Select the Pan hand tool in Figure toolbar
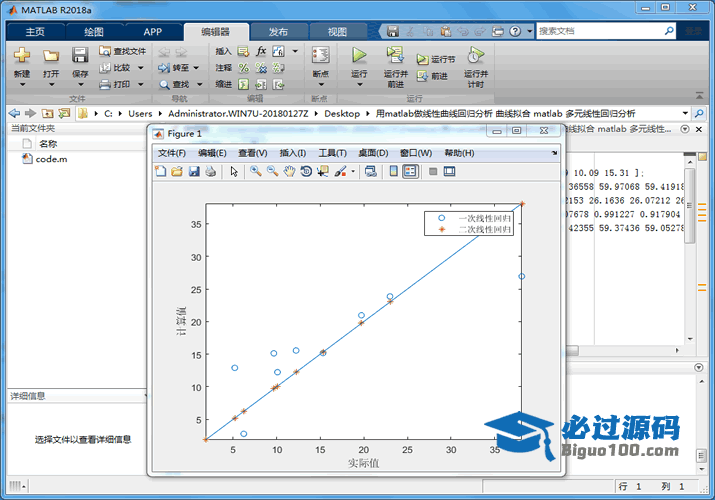Image resolution: width=715 pixels, height=500 pixels. (289, 172)
